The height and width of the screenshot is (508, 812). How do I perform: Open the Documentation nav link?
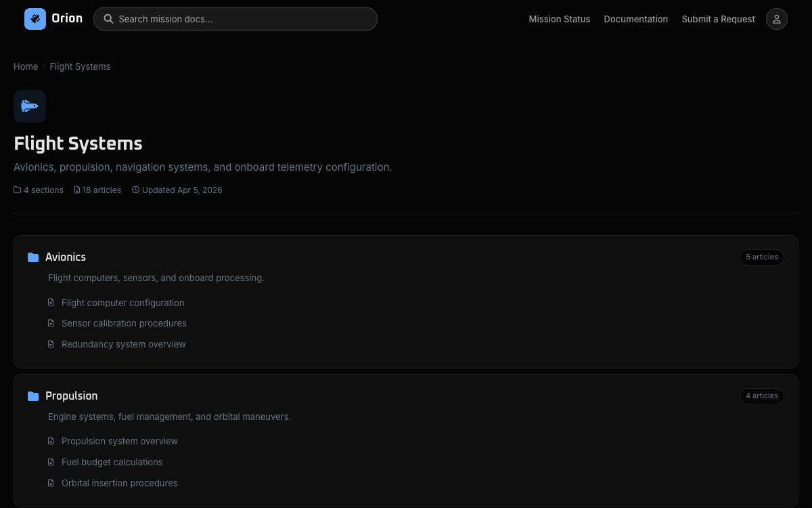pyautogui.click(x=636, y=19)
